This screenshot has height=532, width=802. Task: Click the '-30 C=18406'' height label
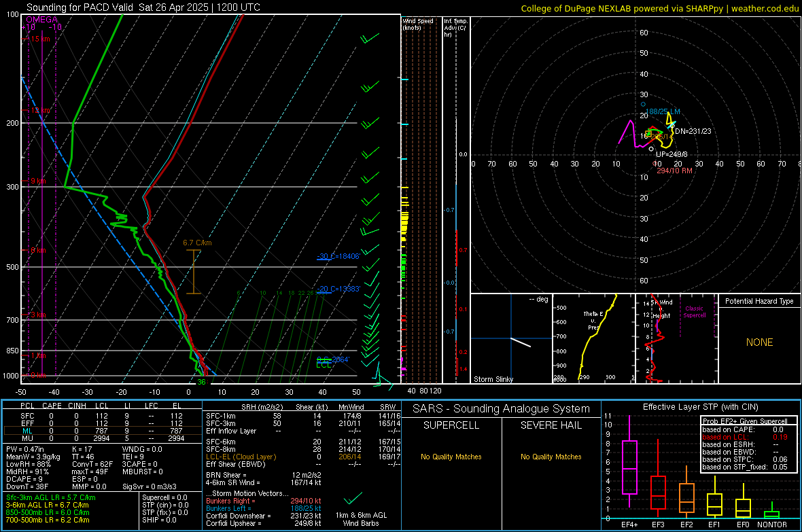338,255
